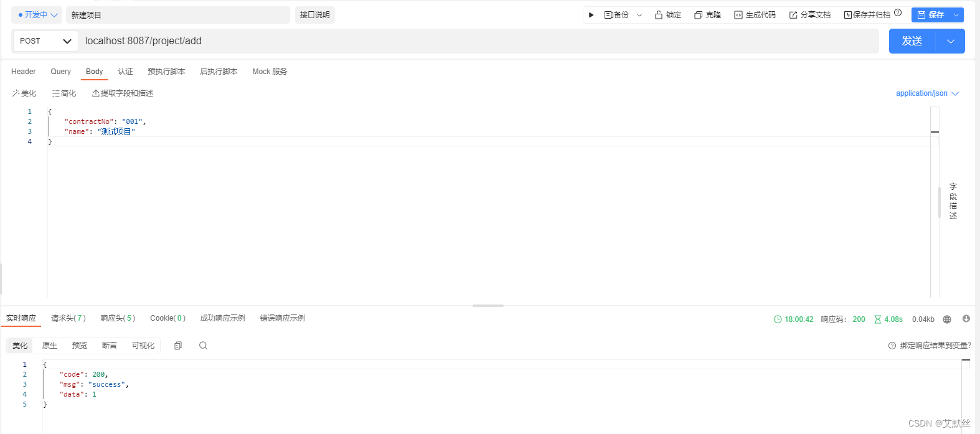Image resolution: width=980 pixels, height=434 pixels.
Task: Expand the save button dropdown arrow
Action: pos(956,15)
